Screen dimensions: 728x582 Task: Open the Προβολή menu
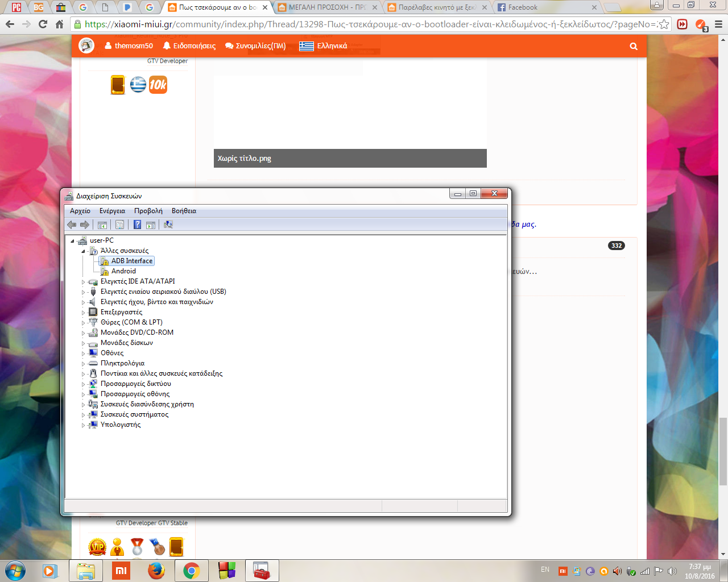tap(148, 211)
